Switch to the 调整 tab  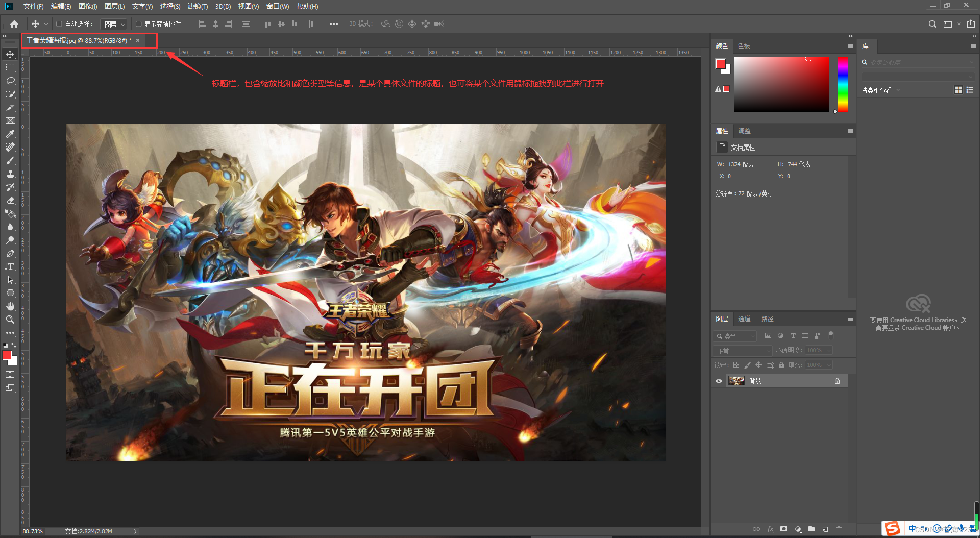tap(744, 131)
